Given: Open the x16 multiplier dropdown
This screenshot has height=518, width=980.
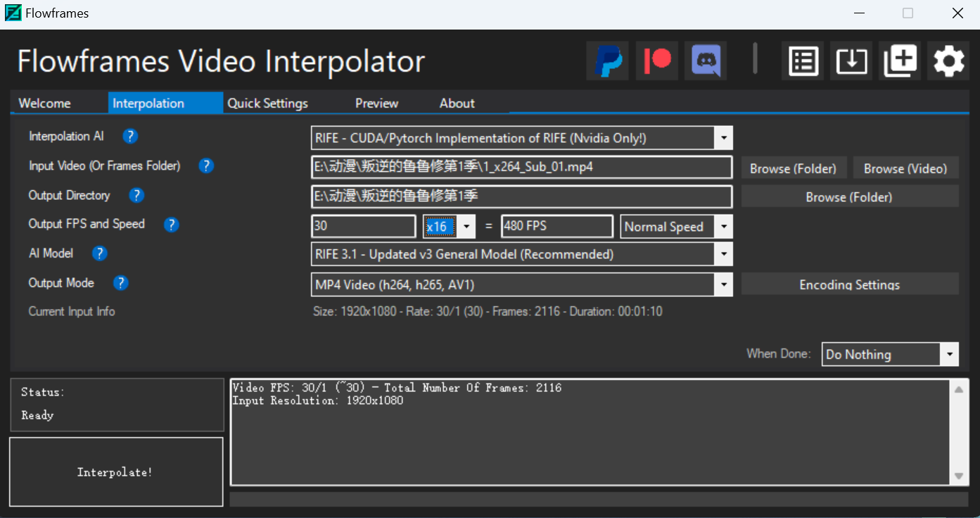Looking at the screenshot, I should point(466,227).
